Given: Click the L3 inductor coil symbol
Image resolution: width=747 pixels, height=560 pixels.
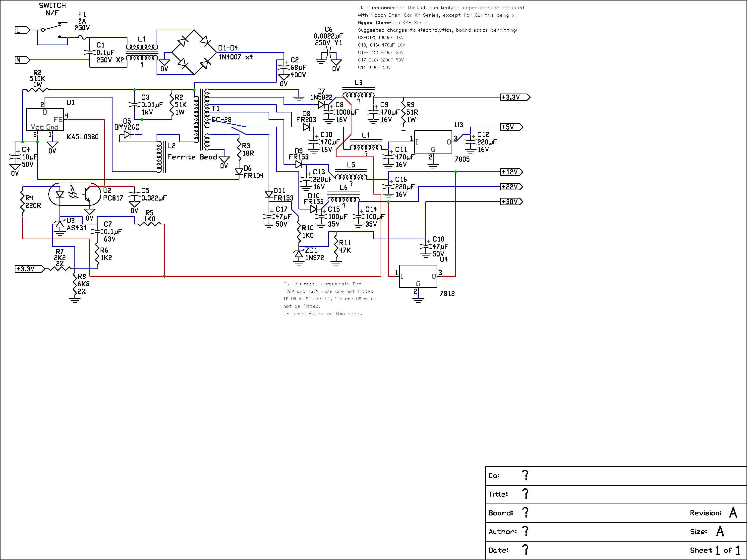Looking at the screenshot, I should pyautogui.click(x=358, y=93).
